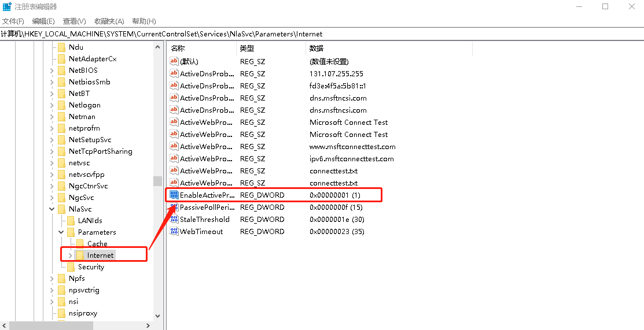Click the 0x00000023 (35) data cell

[337, 232]
